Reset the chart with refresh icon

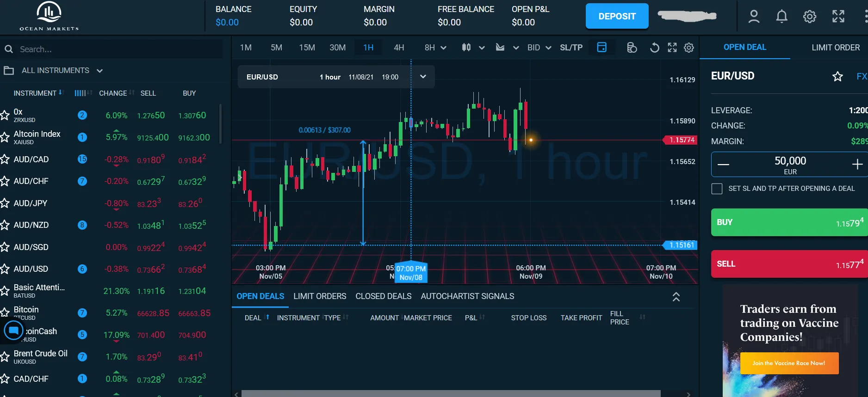(654, 48)
